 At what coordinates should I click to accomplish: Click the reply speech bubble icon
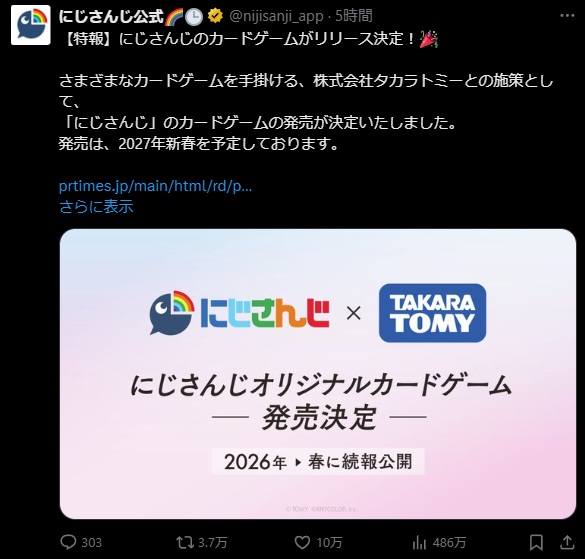pyautogui.click(x=68, y=542)
